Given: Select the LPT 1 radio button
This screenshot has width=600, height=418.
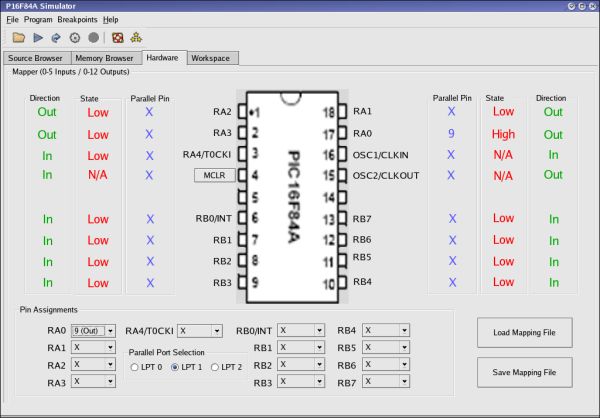Looking at the screenshot, I should (176, 368).
